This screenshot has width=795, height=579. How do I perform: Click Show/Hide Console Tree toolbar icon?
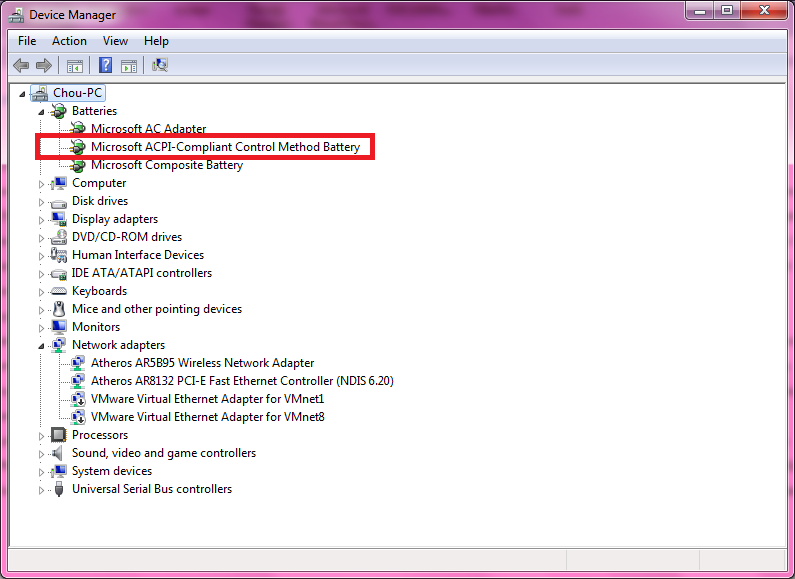(75, 65)
